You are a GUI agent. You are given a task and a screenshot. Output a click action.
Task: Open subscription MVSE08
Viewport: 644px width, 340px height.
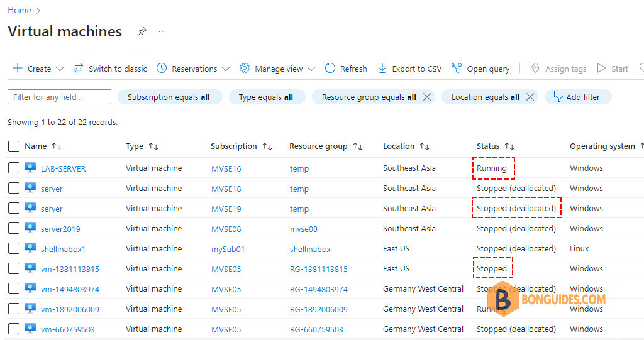pos(226,229)
